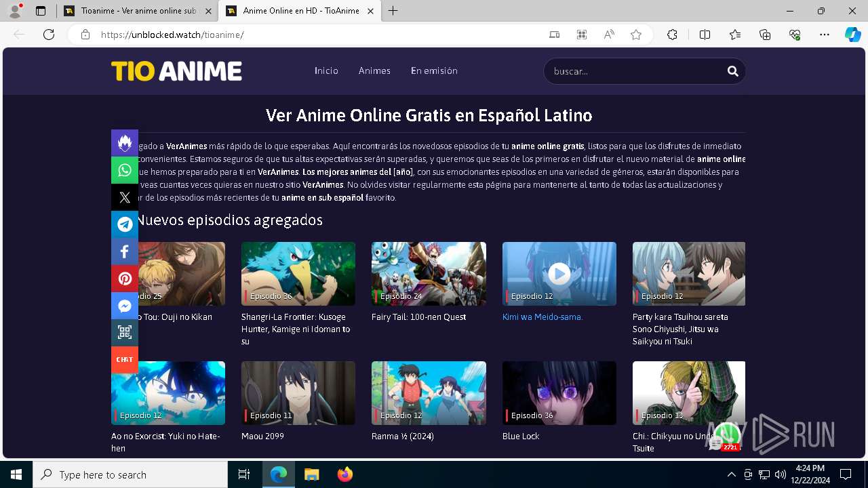
Task: Click Kimi wa Meido-sama. title link
Action: [x=542, y=317]
